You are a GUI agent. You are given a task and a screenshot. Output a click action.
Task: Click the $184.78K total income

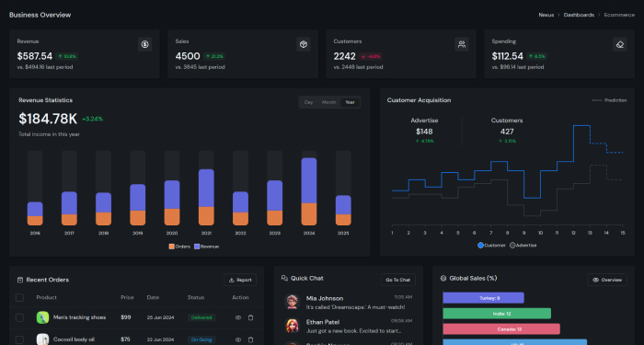(48, 119)
